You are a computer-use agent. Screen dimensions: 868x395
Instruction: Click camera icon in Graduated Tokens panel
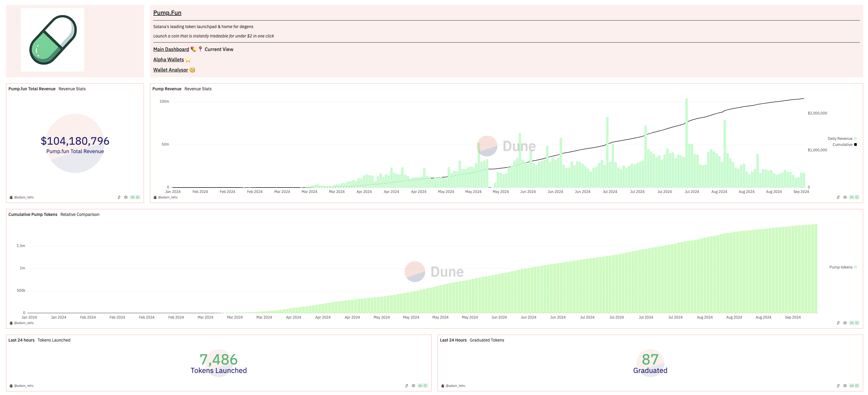point(845,386)
